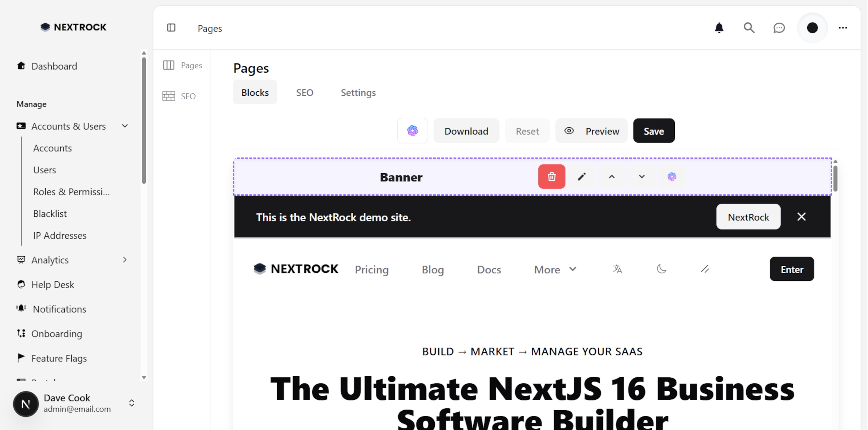This screenshot has height=430, width=868.
Task: Expand the Analytics section
Action: point(125,260)
